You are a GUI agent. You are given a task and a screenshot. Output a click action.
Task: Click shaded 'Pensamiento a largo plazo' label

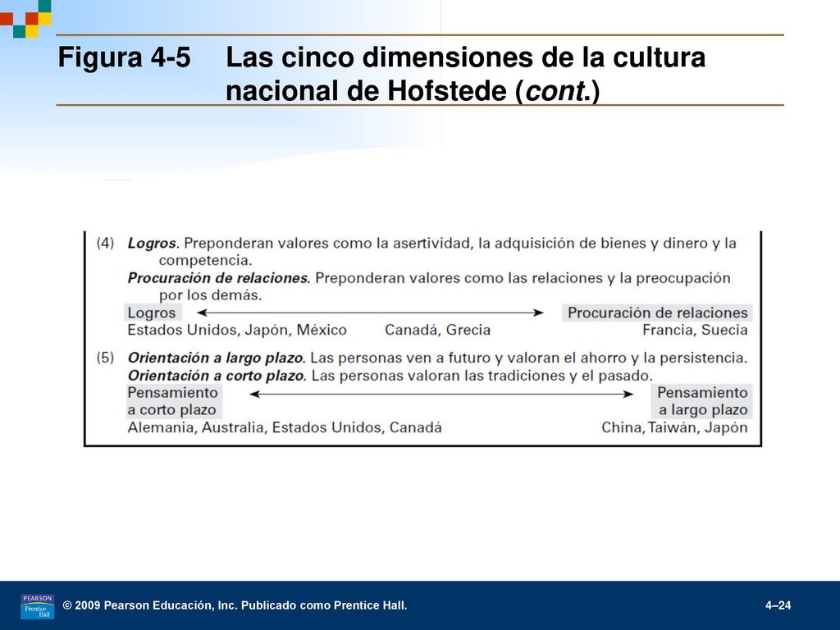click(702, 401)
